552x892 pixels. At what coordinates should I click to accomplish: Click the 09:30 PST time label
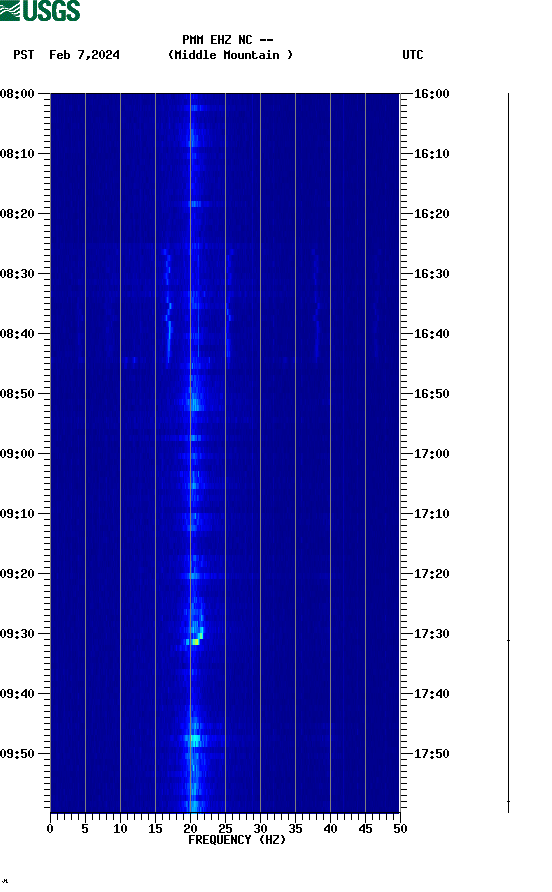tap(17, 634)
